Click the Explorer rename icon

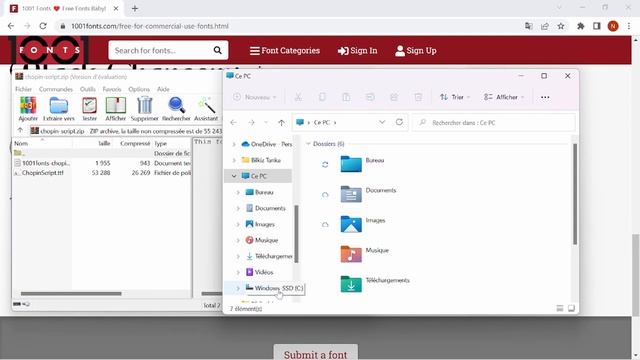[370, 97]
